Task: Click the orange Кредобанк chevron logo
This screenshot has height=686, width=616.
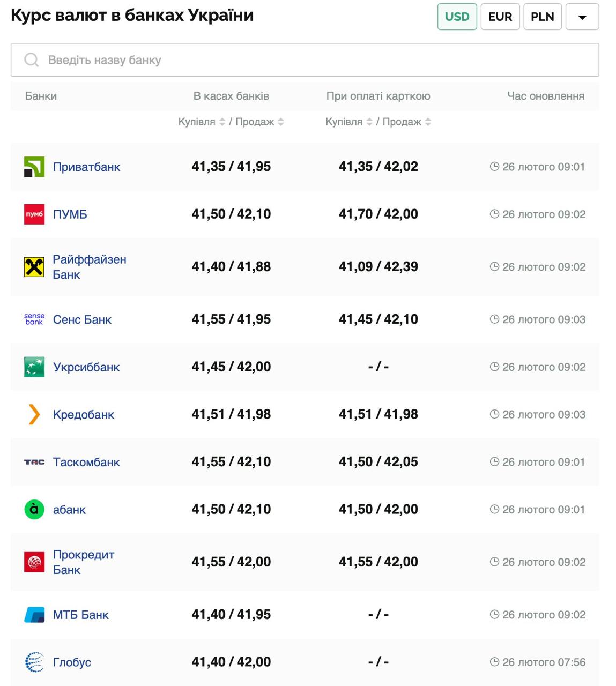Action: click(34, 414)
